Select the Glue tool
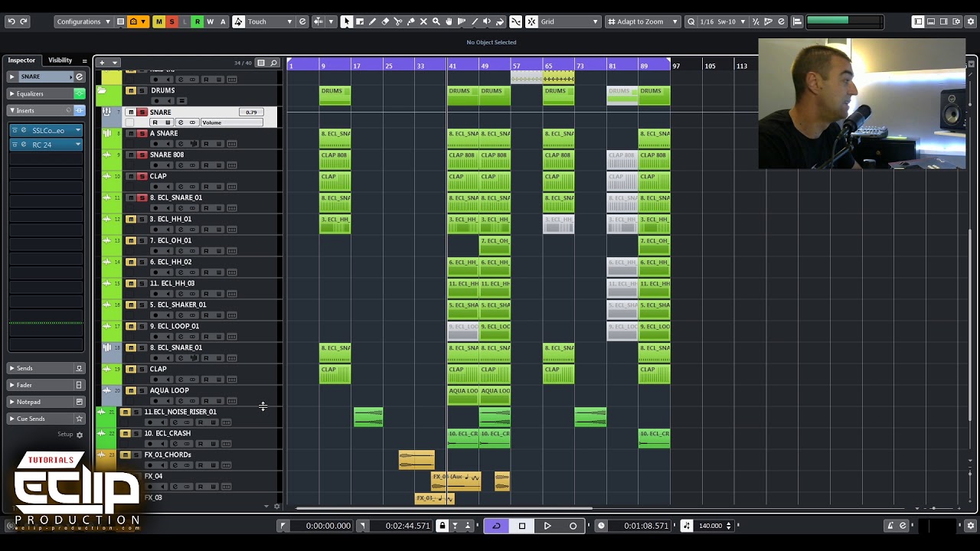 pos(410,21)
